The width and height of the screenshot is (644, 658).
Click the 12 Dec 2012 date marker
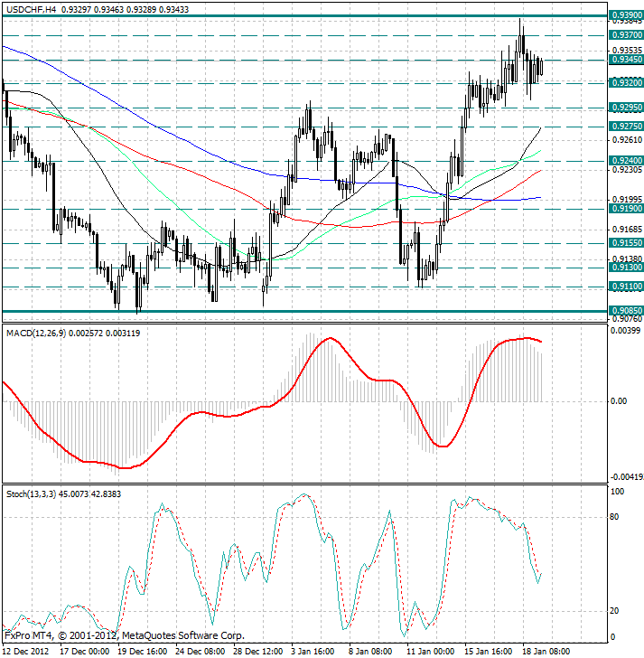coord(24,650)
